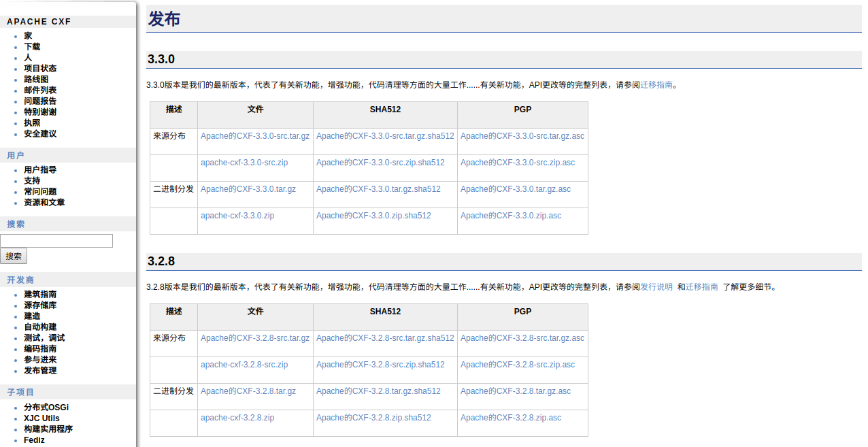Open Apache的CXF-3.2.8-src.tar.gz.asc signature
The width and height of the screenshot is (868, 447).
[522, 338]
